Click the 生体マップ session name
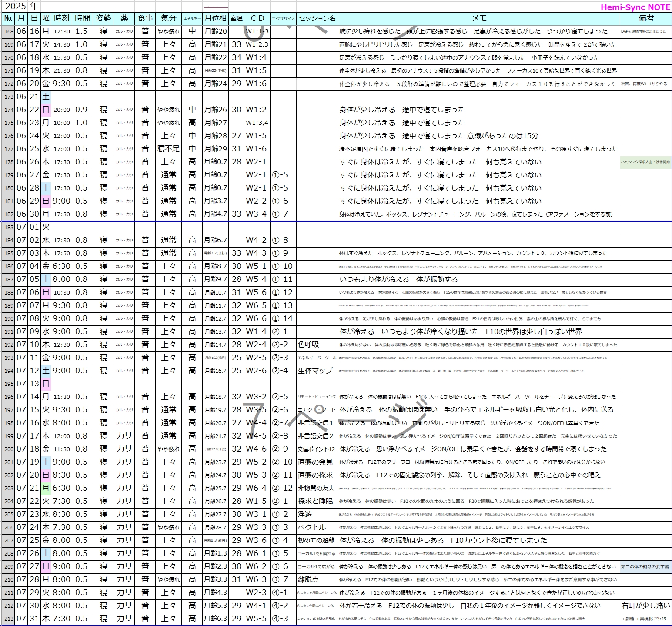Image resolution: width=672 pixels, height=626 pixels. pos(318,371)
